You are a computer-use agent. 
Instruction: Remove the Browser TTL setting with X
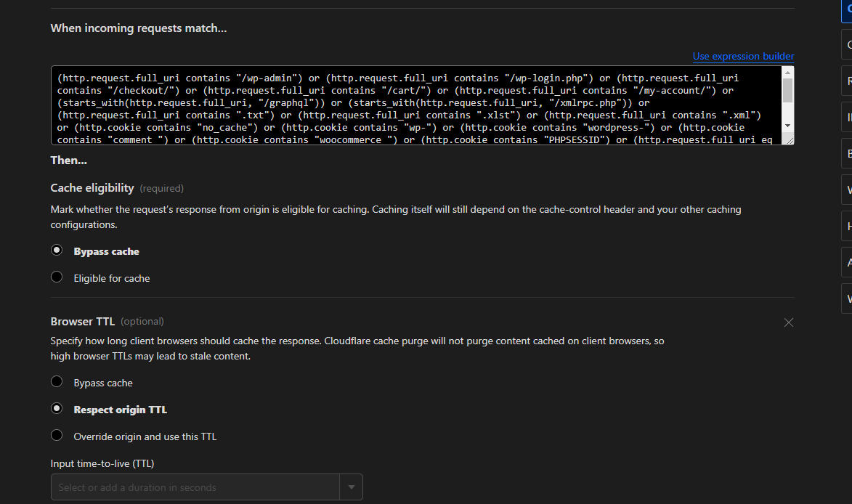click(789, 322)
